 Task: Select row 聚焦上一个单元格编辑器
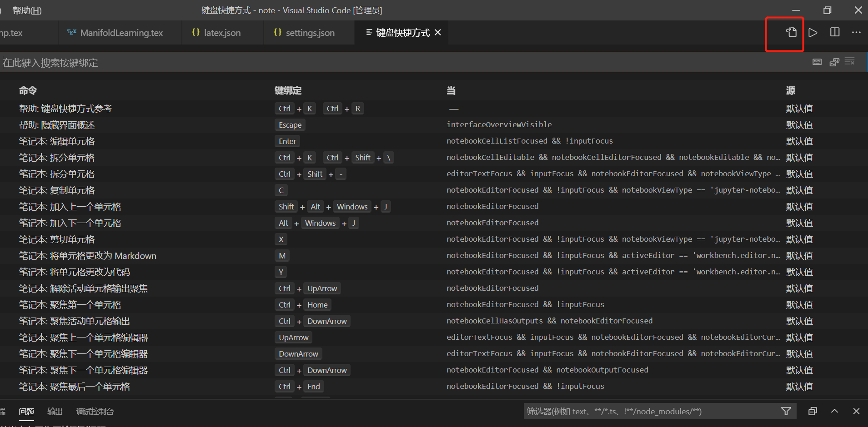(x=434, y=338)
